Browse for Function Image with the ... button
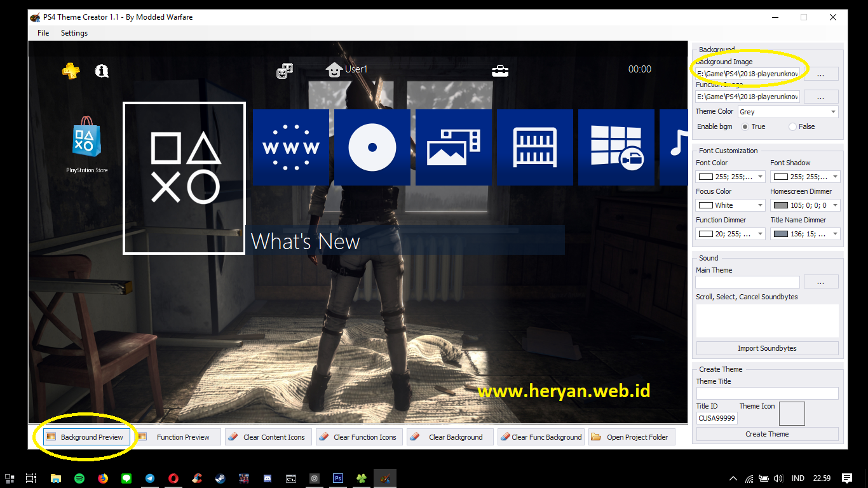The width and height of the screenshot is (868, 488). [821, 97]
